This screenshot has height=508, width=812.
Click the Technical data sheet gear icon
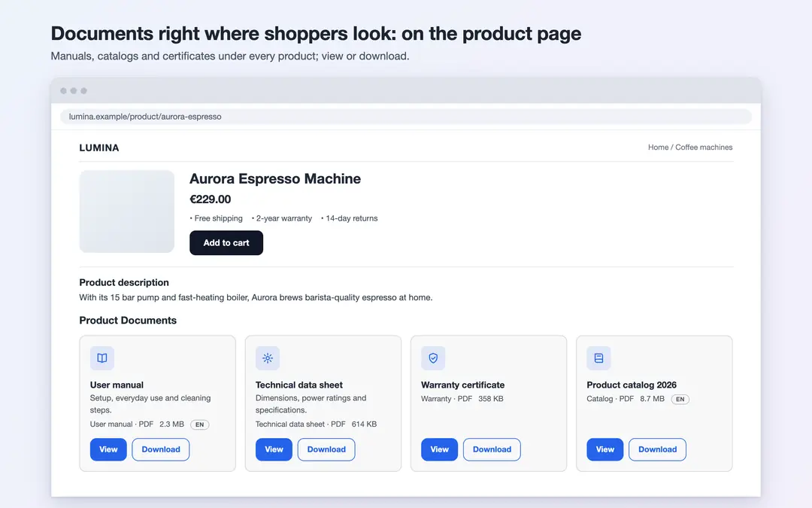(x=267, y=358)
